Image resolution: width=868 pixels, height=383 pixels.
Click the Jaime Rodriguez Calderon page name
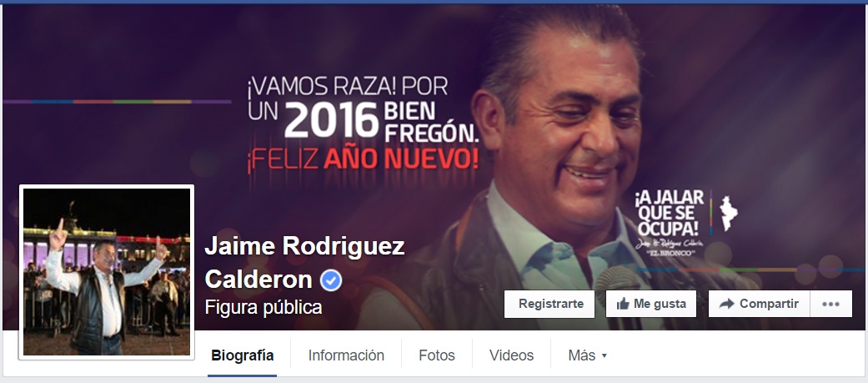pos(304,264)
